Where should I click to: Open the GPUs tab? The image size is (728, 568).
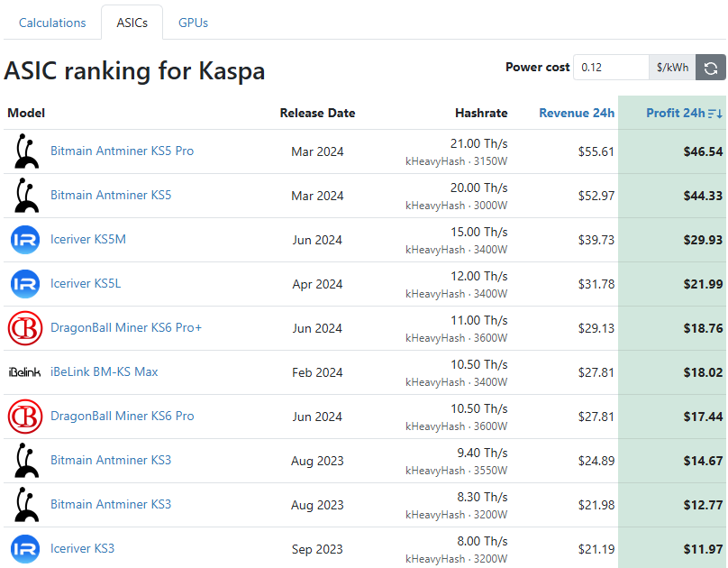pos(193,23)
